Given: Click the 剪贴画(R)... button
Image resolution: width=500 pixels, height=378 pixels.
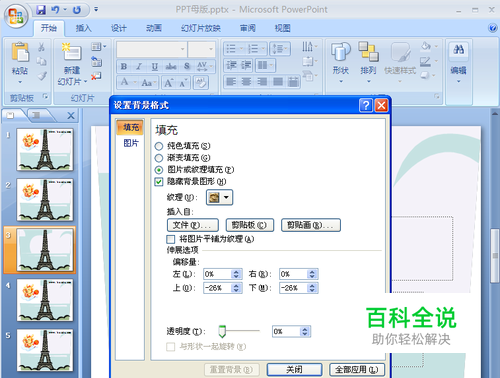Looking at the screenshot, I should 311,225.
